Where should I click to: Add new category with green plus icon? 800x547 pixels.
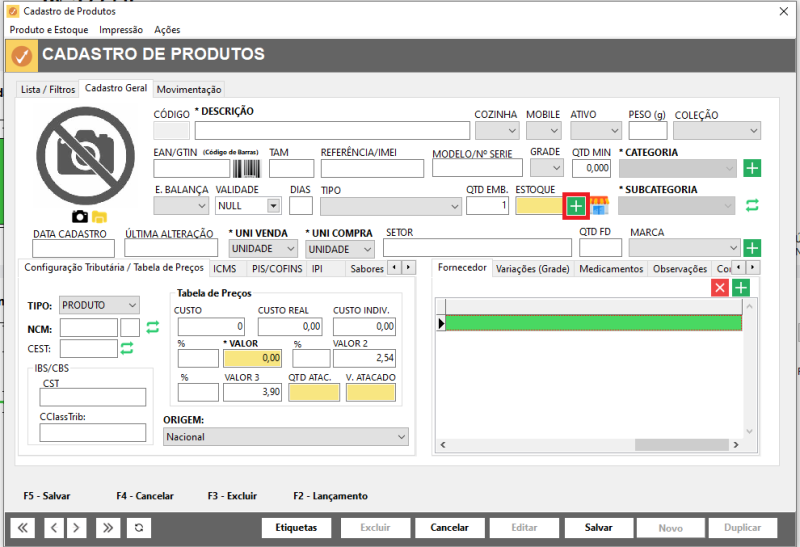(752, 168)
